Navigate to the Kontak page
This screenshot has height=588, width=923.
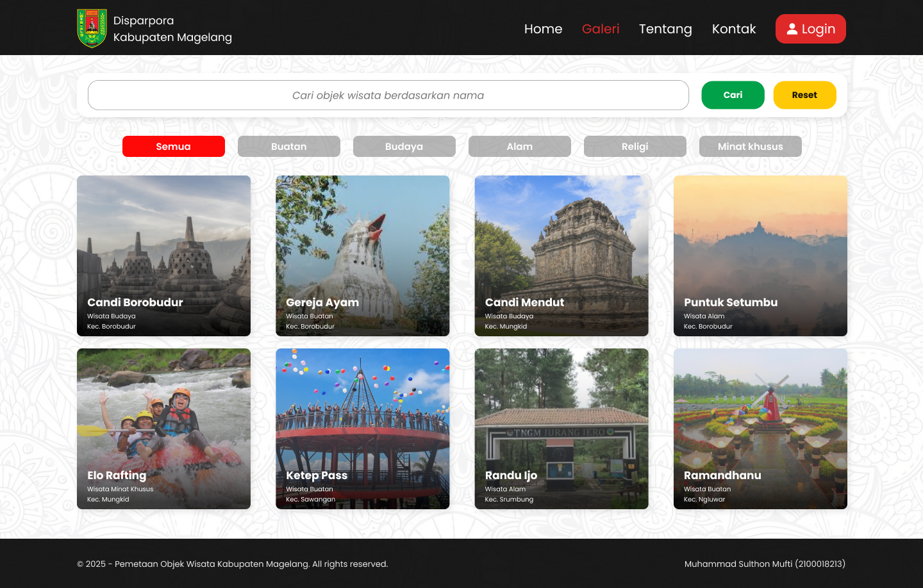734,29
